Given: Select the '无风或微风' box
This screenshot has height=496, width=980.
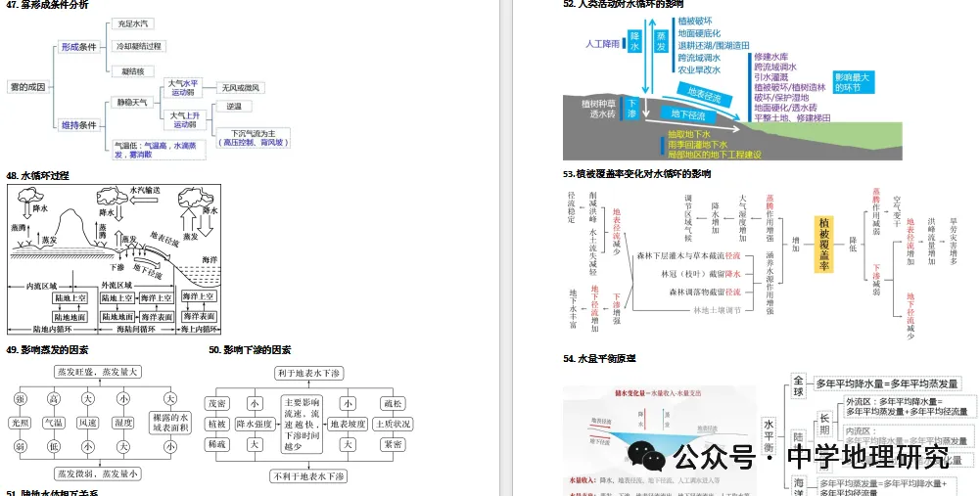Looking at the screenshot, I should click(240, 88).
